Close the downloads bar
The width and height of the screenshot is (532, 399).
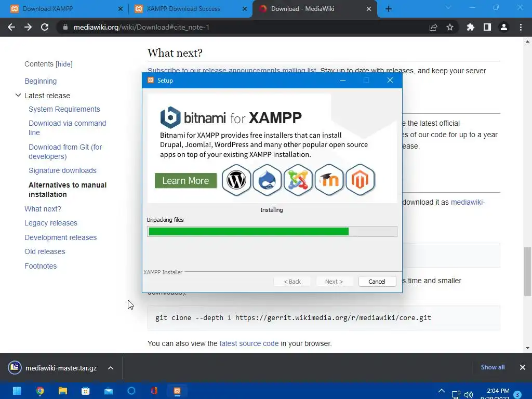click(x=523, y=367)
